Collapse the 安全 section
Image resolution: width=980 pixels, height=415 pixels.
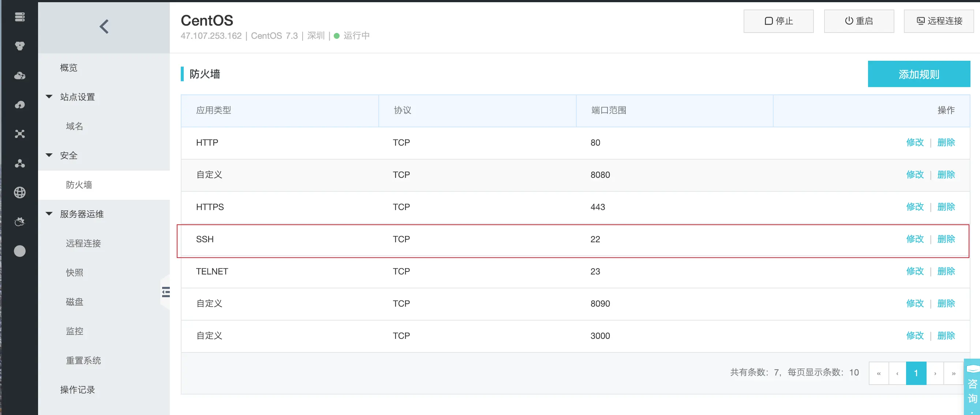click(49, 155)
